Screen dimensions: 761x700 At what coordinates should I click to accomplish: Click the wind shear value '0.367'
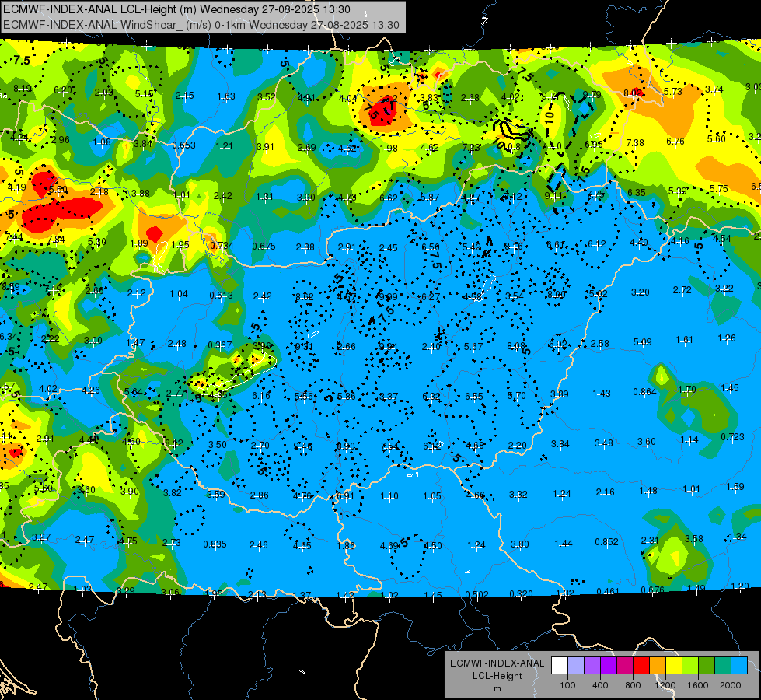coord(220,345)
